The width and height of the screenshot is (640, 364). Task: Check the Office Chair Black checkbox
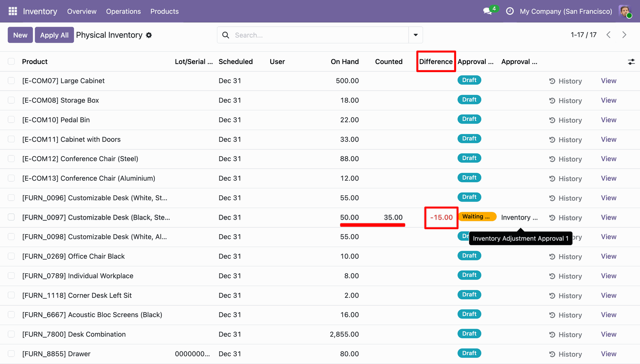(11, 256)
